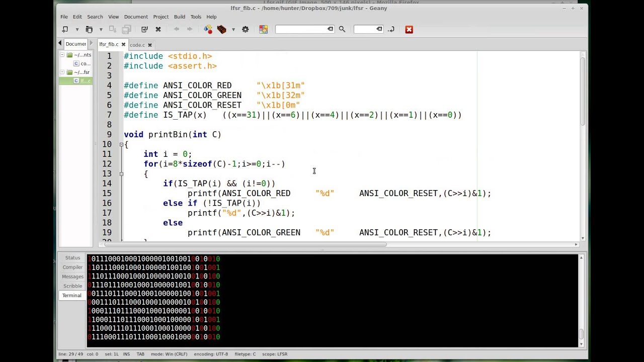Open the Status message tab
This screenshot has width=644, height=362.
72,258
